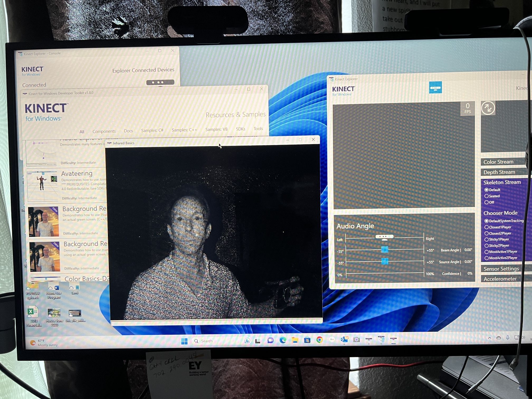Open Microsoft Edge from the taskbar
Screen dimensions: 532x399
coord(283,340)
